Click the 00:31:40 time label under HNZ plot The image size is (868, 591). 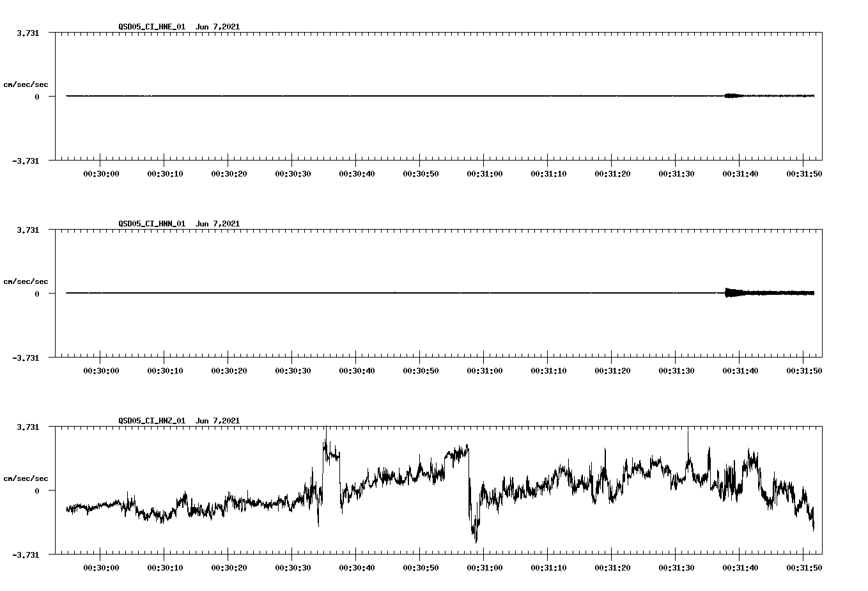740,568
